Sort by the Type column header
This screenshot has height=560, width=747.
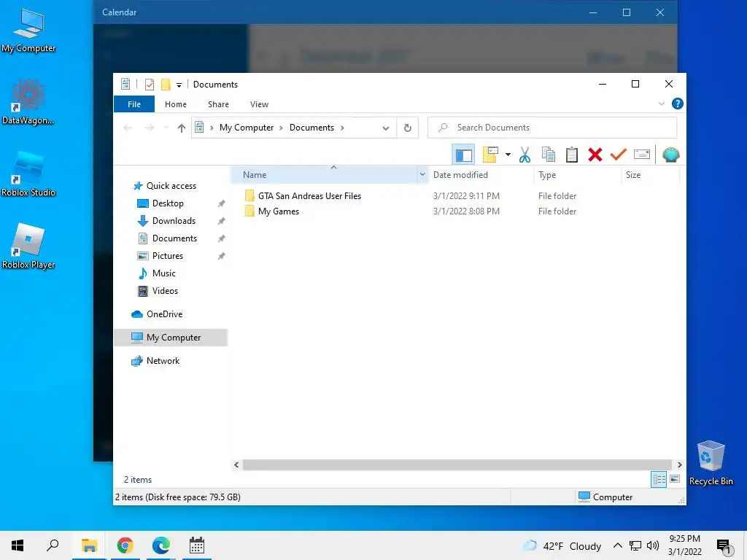tap(547, 175)
